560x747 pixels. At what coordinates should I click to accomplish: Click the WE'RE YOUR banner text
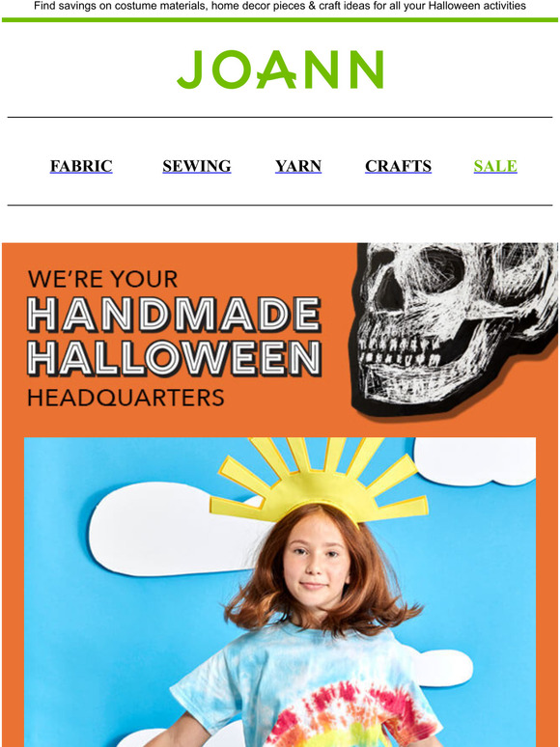pos(102,279)
